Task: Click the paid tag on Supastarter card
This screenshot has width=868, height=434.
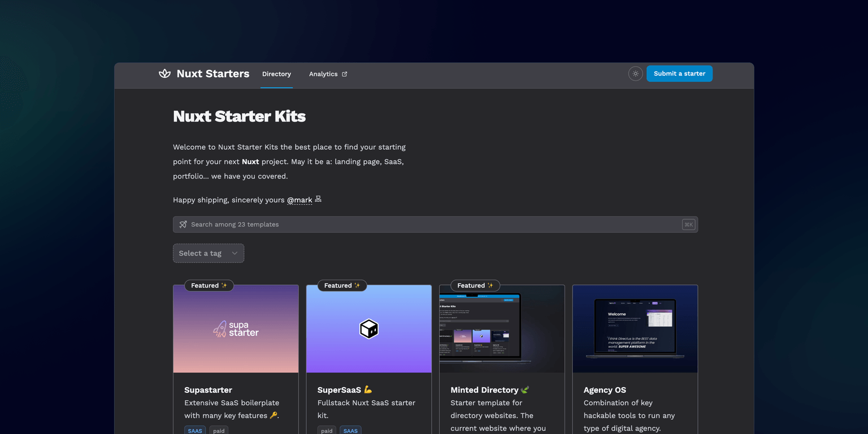Action: tap(219, 431)
